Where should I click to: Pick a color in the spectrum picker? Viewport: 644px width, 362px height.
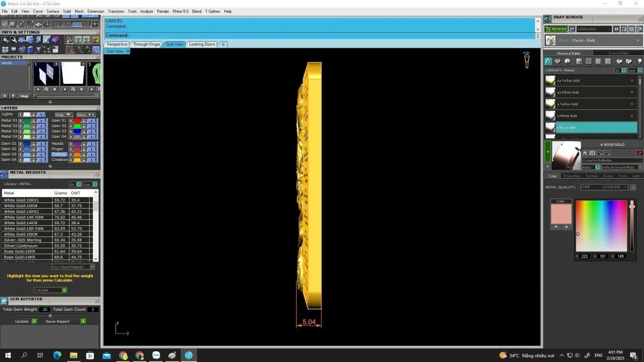click(x=601, y=226)
